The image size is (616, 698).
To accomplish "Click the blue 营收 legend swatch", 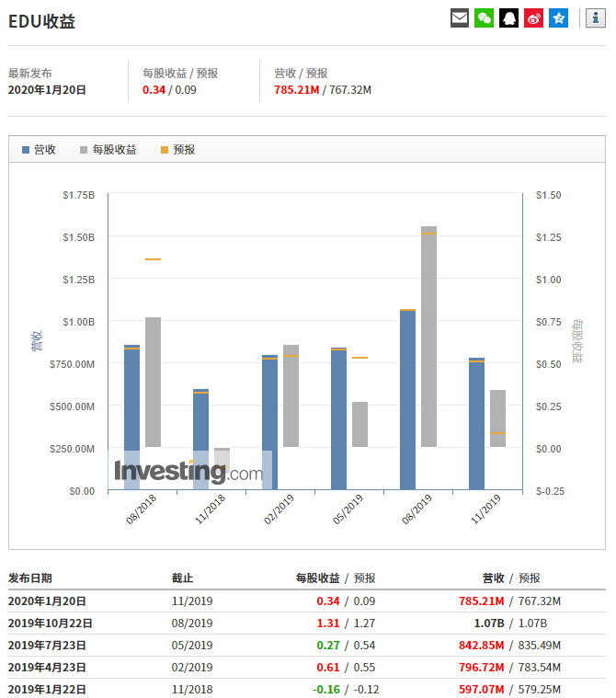I will [x=26, y=150].
